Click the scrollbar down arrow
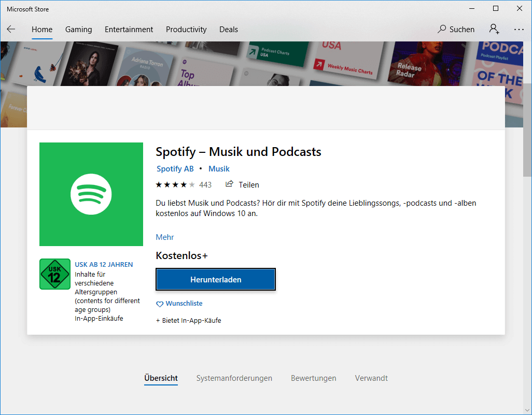 tap(528, 411)
